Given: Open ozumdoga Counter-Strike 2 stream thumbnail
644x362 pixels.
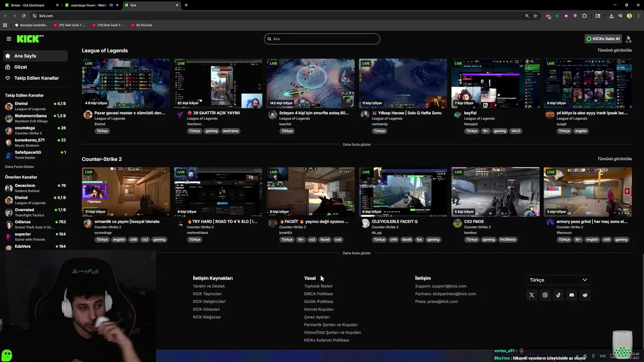Looking at the screenshot, I should click(126, 192).
